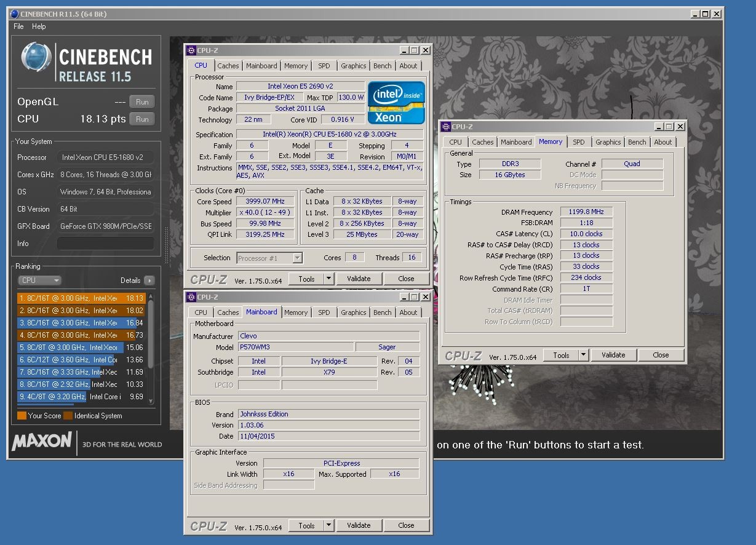
Task: Open About tab in CPU-Z mainboard window
Action: coord(408,312)
